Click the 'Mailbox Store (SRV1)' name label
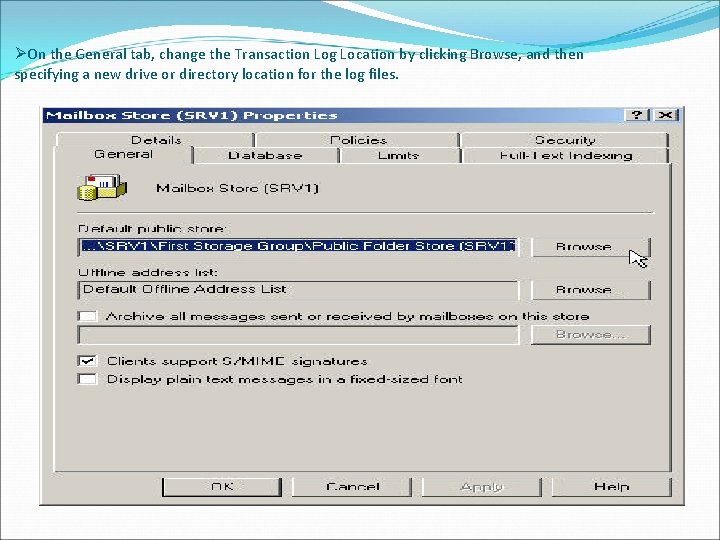 (x=237, y=188)
